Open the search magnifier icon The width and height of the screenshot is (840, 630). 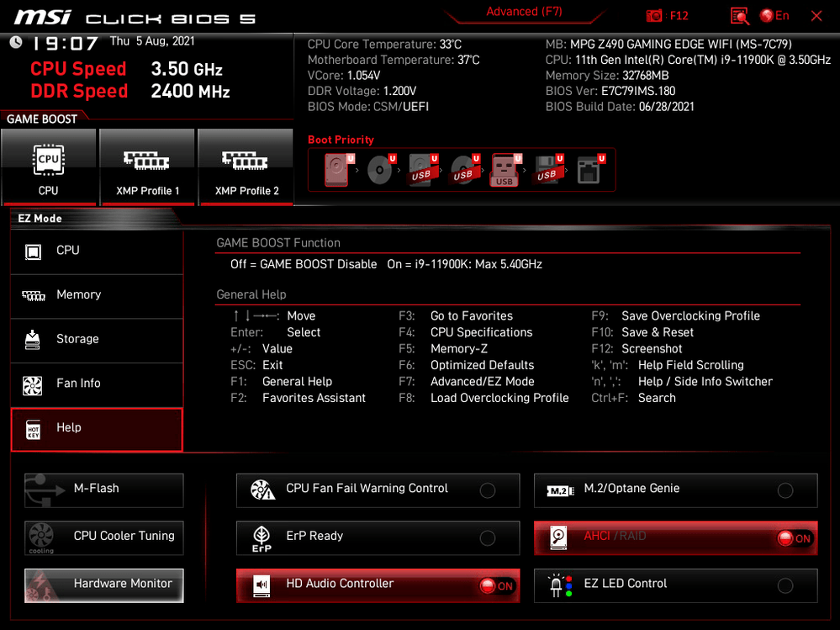coord(739,16)
